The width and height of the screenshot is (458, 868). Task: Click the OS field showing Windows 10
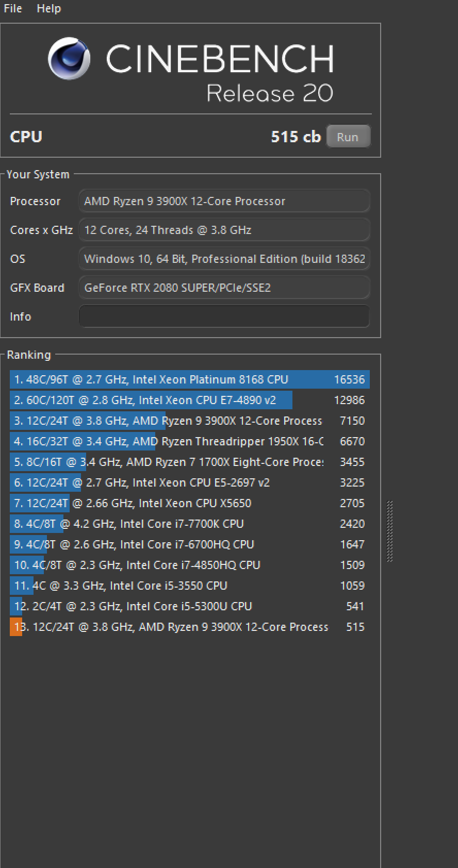click(x=224, y=258)
